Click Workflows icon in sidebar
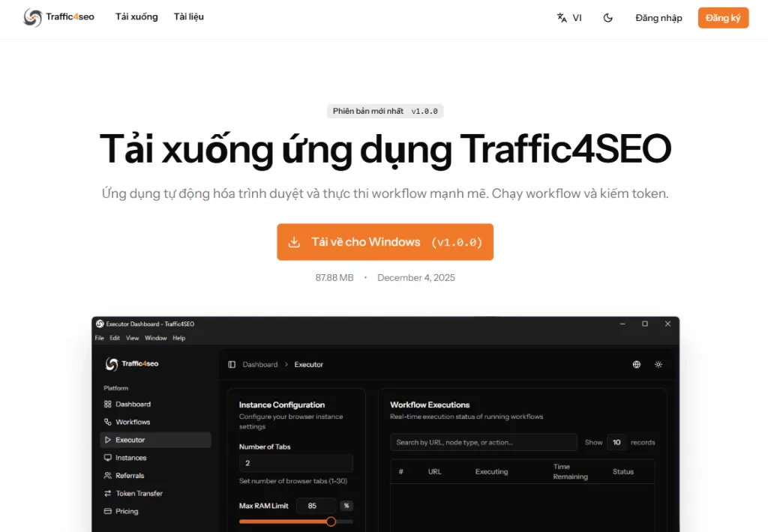 click(108, 421)
